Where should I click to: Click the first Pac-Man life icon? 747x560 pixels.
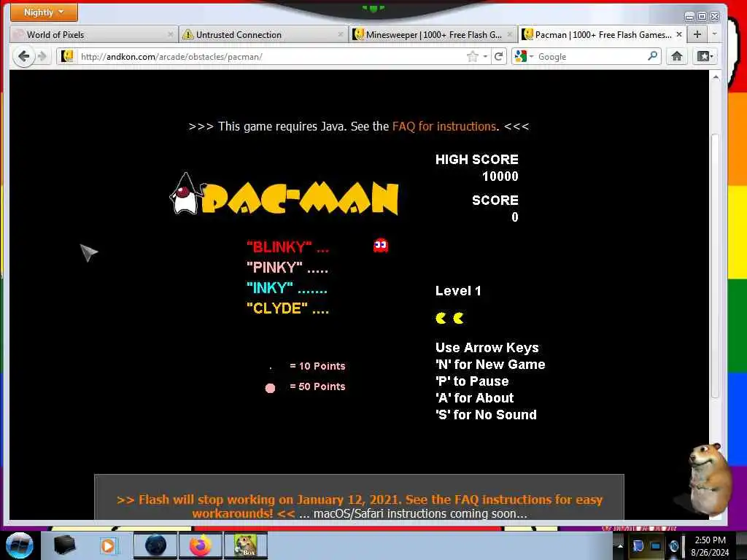pyautogui.click(x=441, y=318)
